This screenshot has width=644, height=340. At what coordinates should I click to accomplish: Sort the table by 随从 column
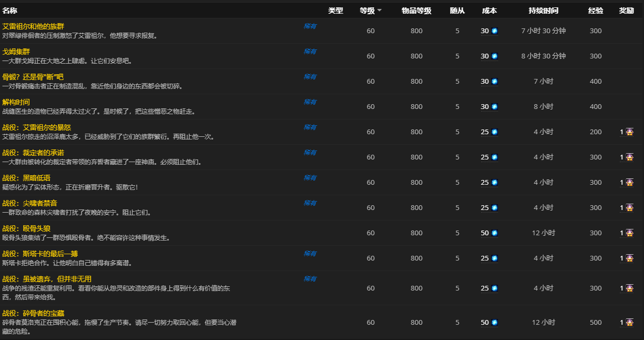(457, 11)
